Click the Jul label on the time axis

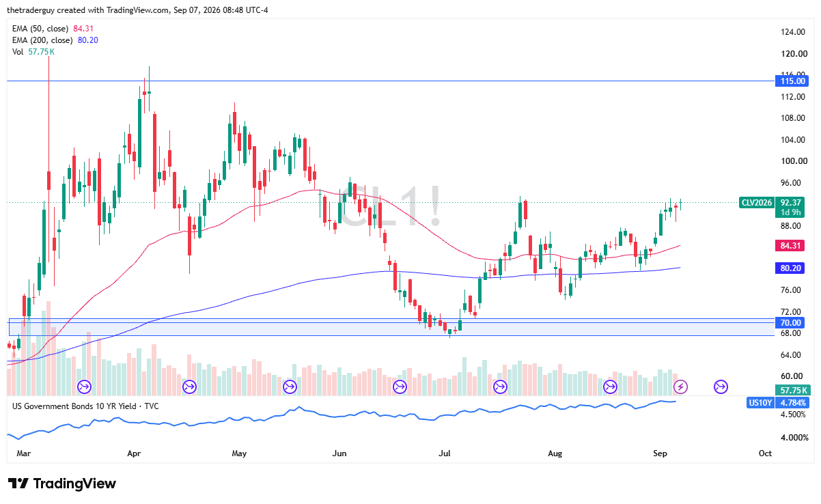(x=445, y=453)
